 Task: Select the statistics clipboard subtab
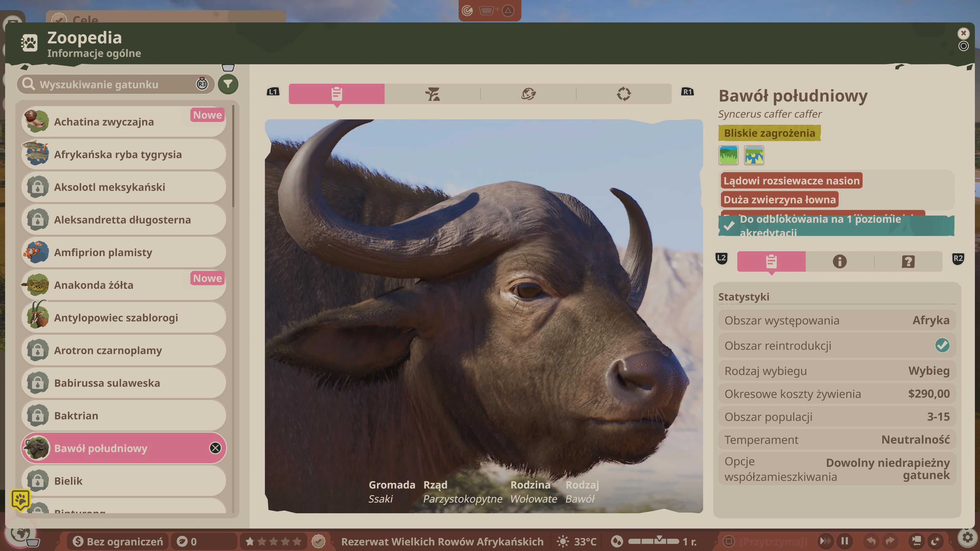tap(771, 262)
